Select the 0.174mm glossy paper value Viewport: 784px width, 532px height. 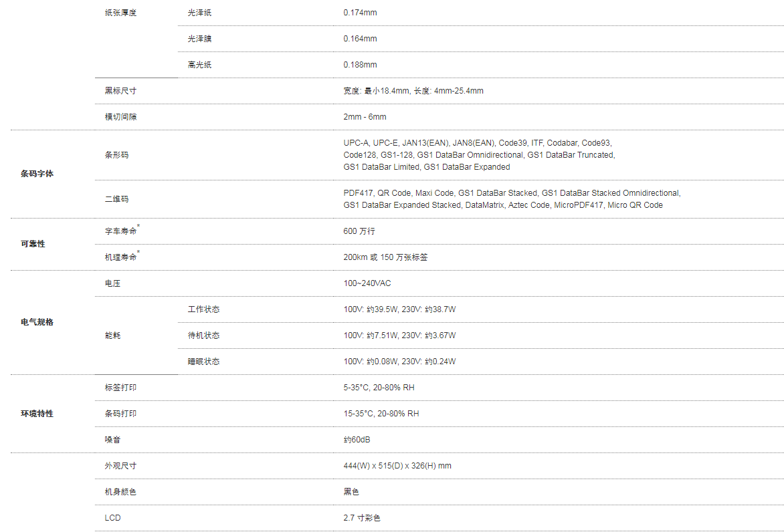pyautogui.click(x=360, y=13)
